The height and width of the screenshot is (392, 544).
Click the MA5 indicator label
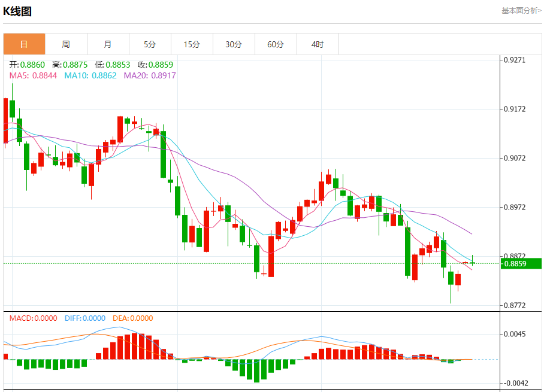(x=34, y=75)
